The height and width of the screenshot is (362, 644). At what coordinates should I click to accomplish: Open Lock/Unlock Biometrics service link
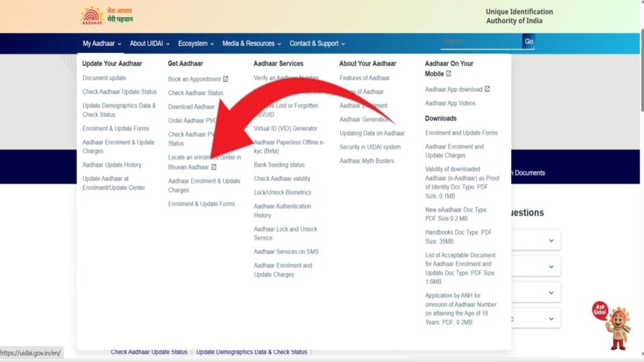click(x=282, y=192)
